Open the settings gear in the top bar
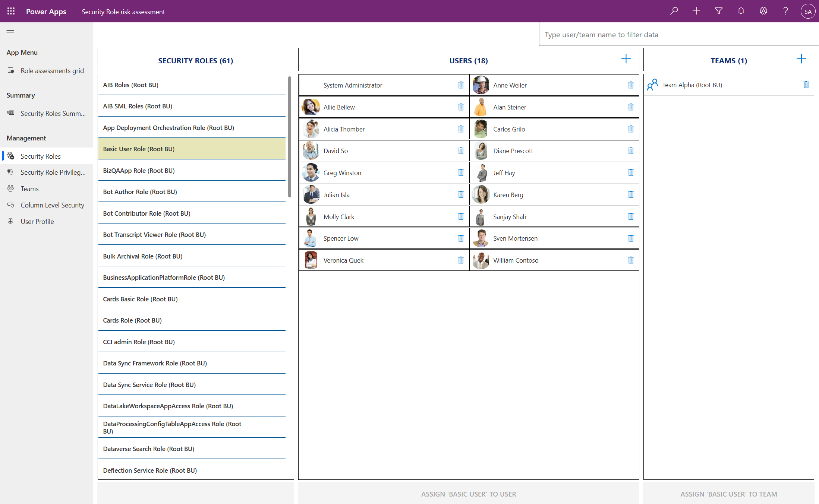 tap(763, 11)
